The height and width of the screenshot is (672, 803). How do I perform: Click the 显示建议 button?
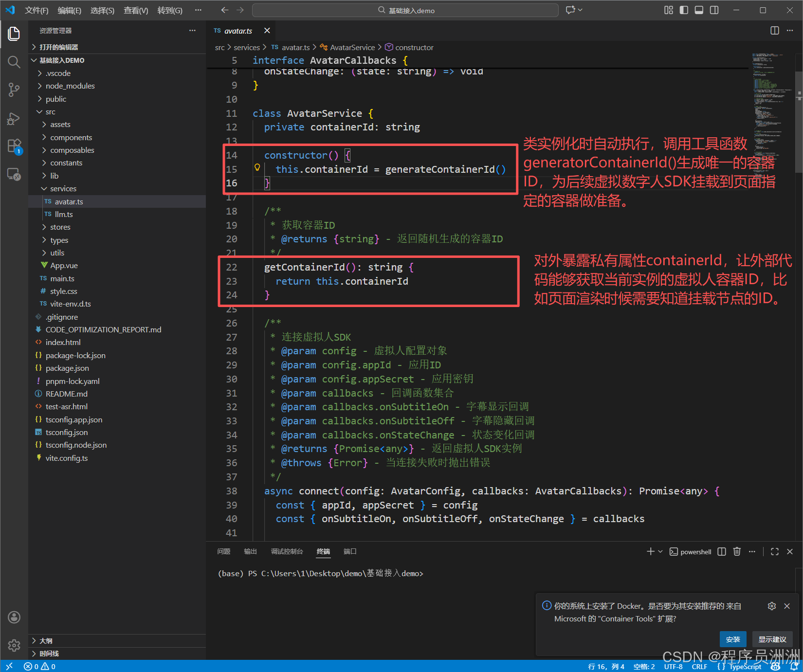coord(772,639)
